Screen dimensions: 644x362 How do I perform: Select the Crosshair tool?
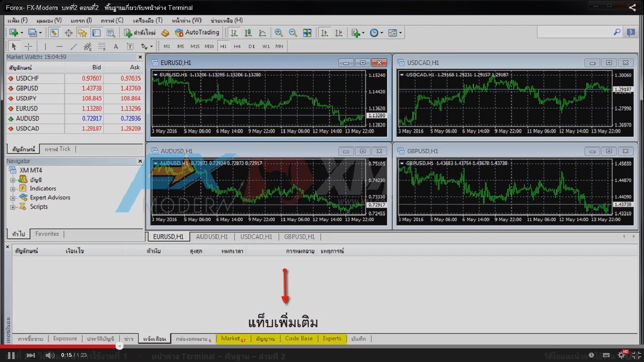(x=28, y=46)
